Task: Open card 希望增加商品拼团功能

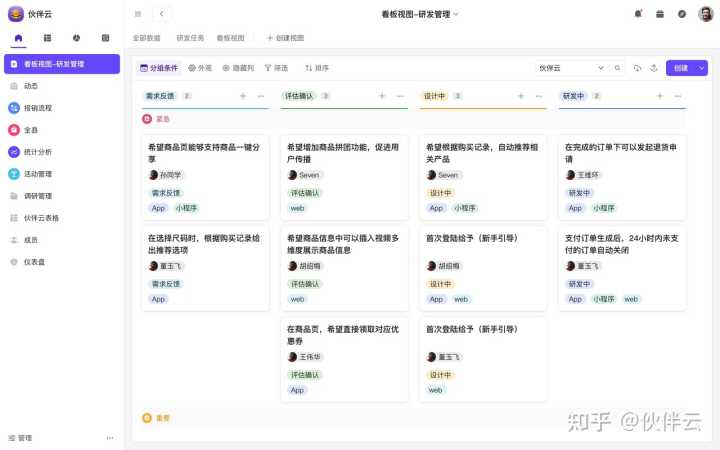Action: (x=344, y=177)
